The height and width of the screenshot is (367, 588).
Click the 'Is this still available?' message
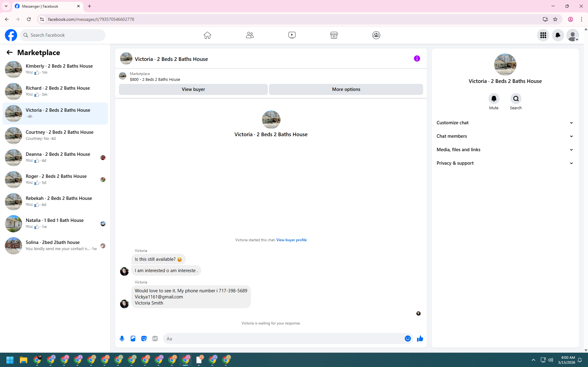pos(158,259)
